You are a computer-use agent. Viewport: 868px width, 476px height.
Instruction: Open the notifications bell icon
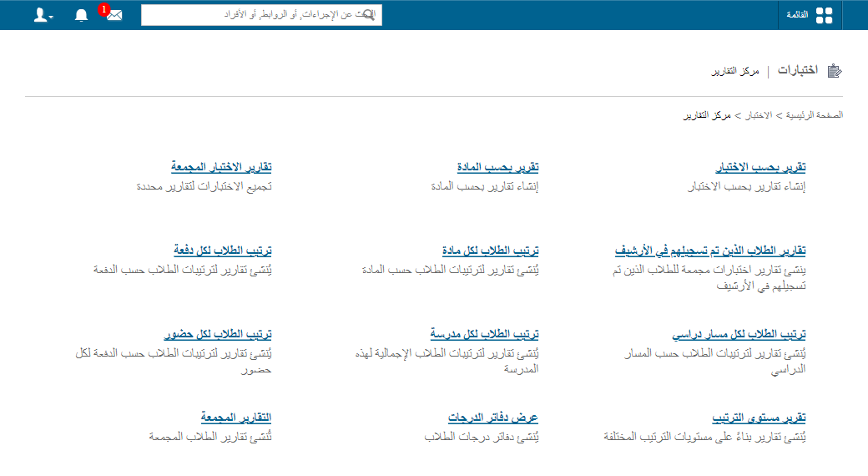click(82, 15)
